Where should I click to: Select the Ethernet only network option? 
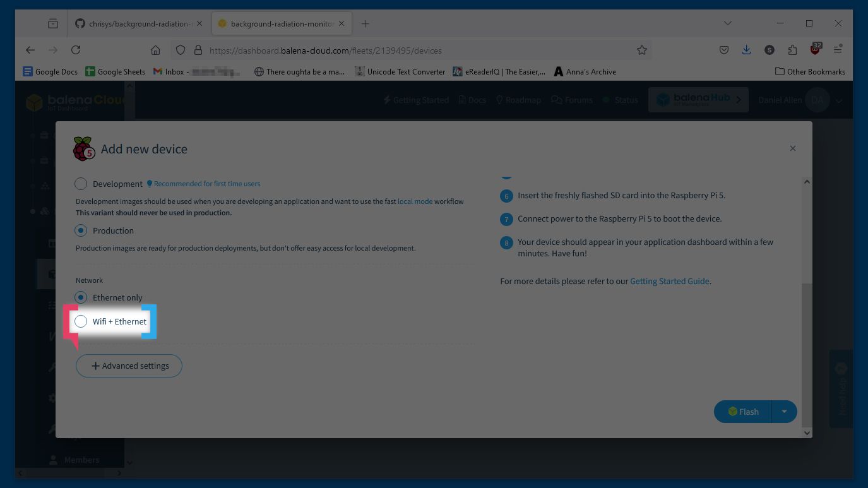pos(81,297)
